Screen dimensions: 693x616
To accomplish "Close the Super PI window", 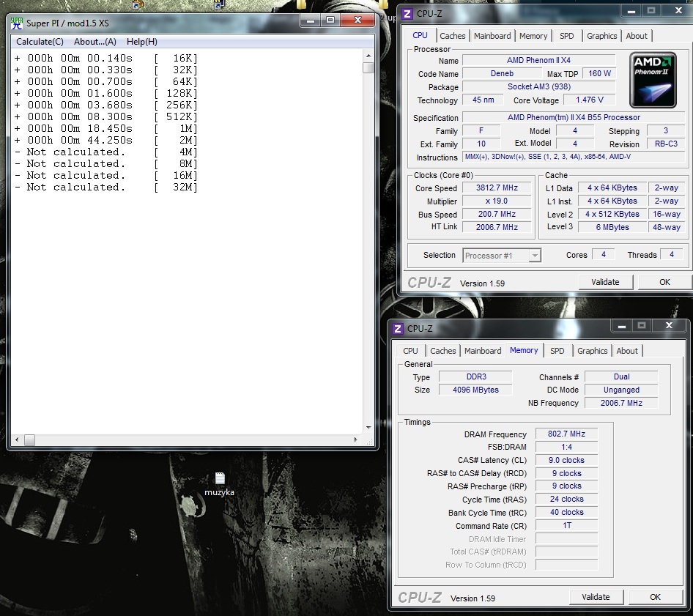I will click(358, 20).
